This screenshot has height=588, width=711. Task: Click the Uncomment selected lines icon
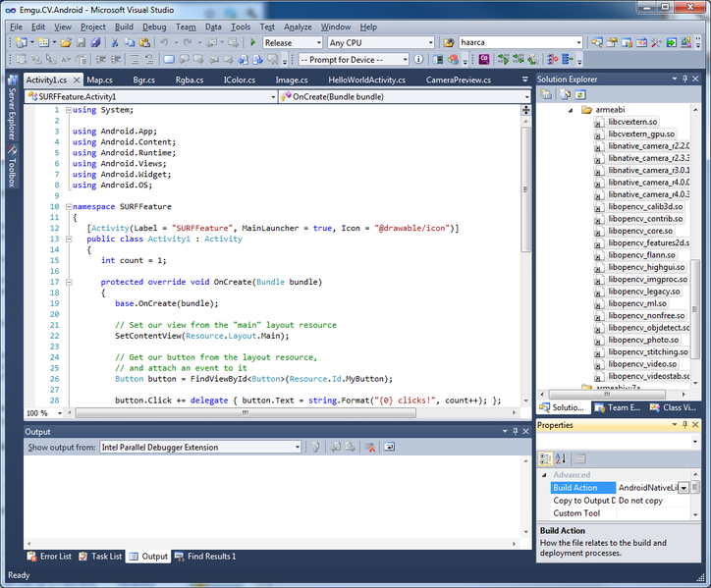point(149,60)
